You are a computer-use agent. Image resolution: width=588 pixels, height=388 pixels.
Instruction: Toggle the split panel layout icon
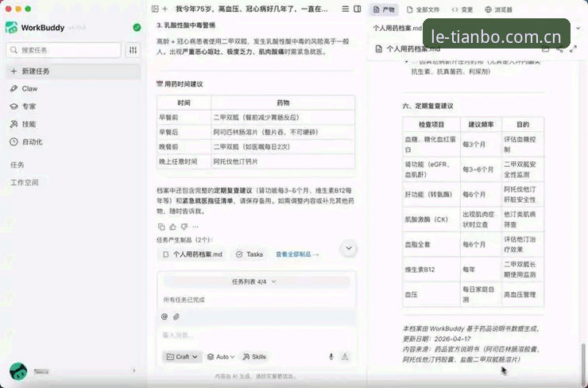[x=358, y=9]
